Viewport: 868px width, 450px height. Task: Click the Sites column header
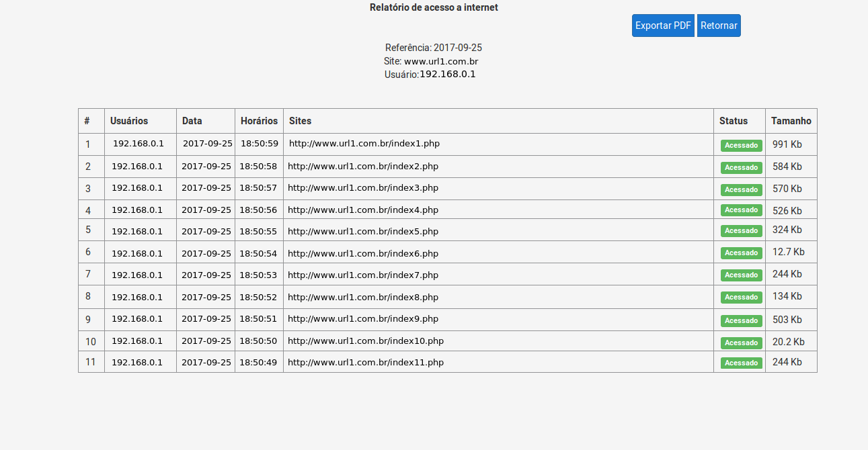pyautogui.click(x=300, y=121)
